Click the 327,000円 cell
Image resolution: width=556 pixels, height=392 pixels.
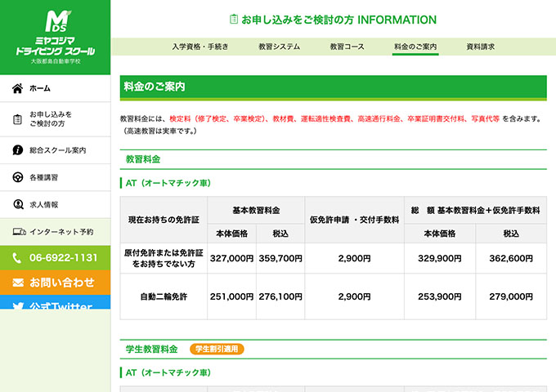[x=231, y=258]
